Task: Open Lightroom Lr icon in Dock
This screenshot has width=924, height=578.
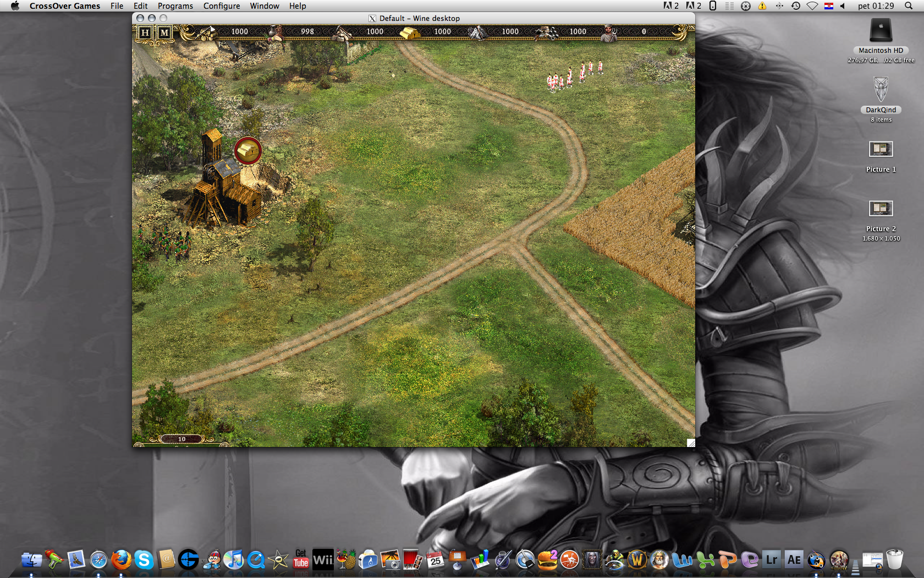Action: tap(772, 560)
